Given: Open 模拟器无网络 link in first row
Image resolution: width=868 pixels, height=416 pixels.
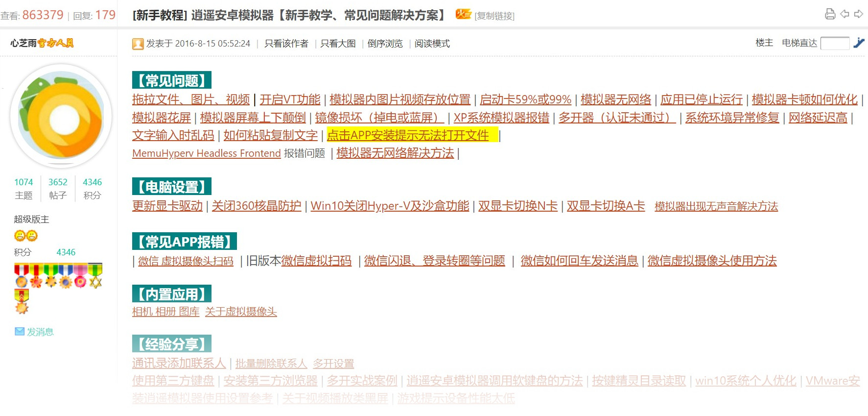Looking at the screenshot, I should coord(616,99).
